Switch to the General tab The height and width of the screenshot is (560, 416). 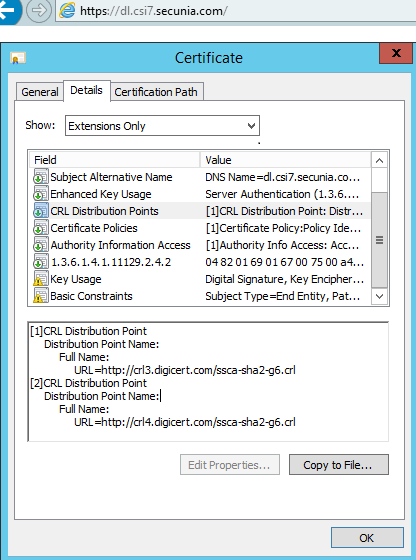pos(40,92)
